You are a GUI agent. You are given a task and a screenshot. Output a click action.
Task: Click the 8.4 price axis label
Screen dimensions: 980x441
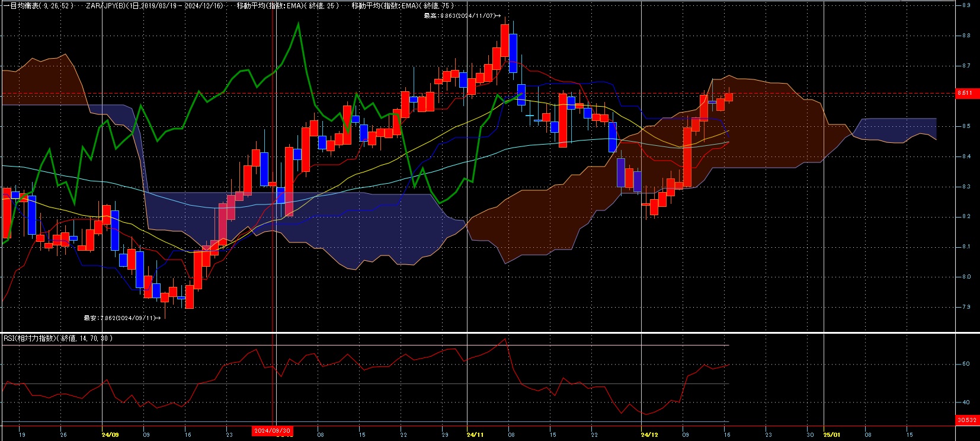(966, 156)
